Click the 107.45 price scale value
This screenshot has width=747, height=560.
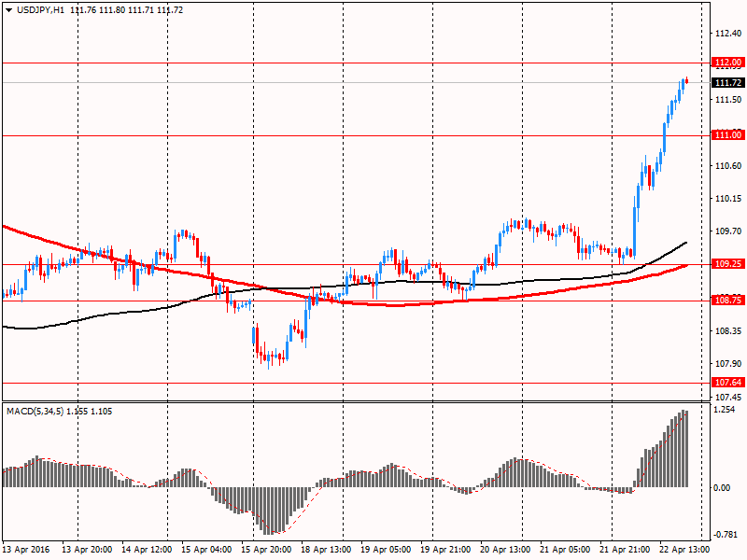728,397
